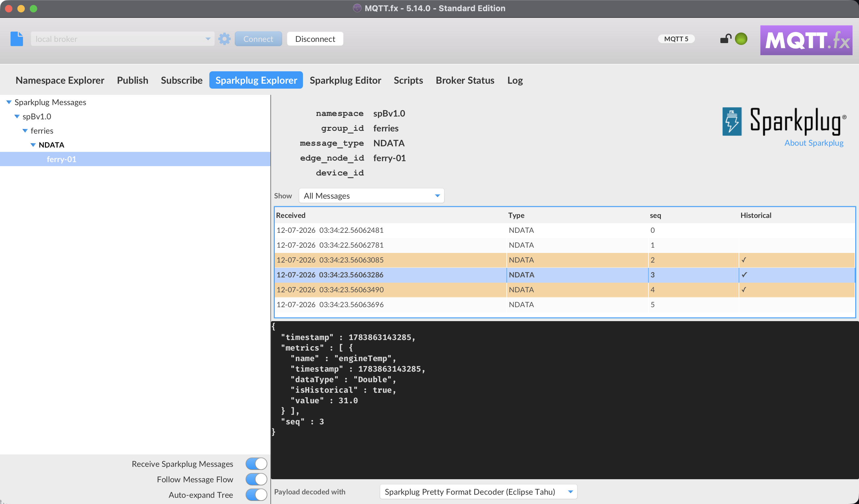The height and width of the screenshot is (504, 859).
Task: Click the MQTT.fx logo
Action: [806, 40]
